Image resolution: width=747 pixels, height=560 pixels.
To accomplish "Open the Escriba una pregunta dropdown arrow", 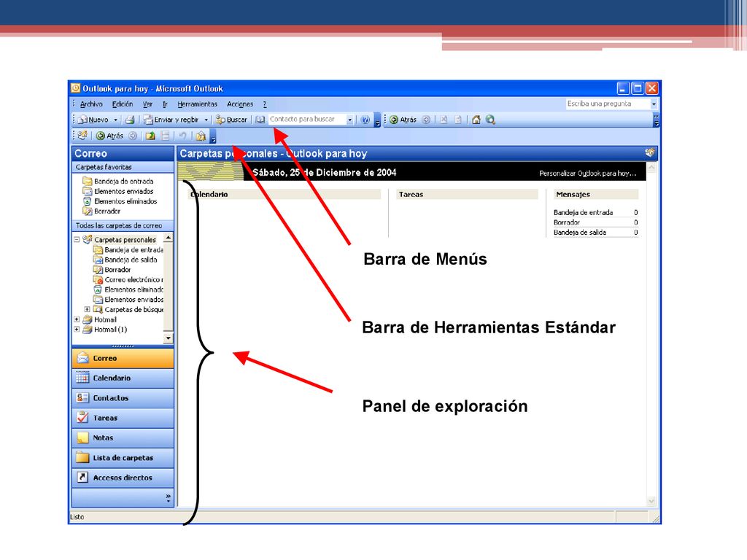I will [654, 104].
